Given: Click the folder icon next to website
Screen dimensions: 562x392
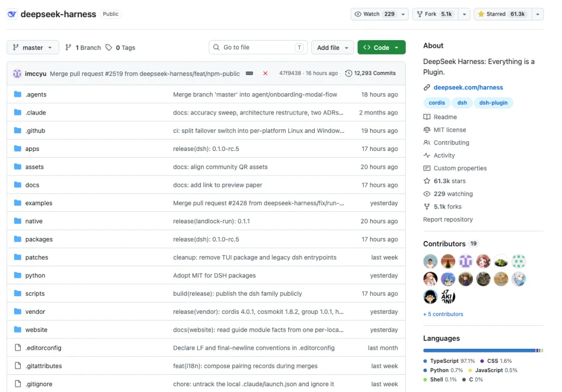Looking at the screenshot, I should 18,329.
